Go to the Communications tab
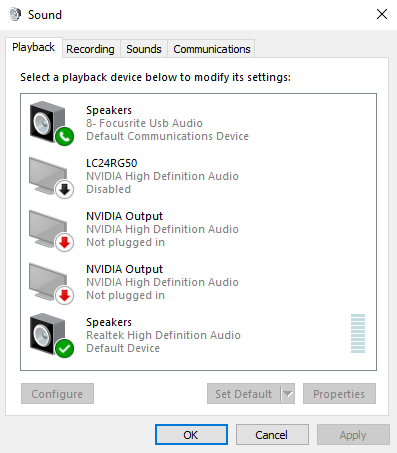Viewport: 397px width, 453px height. click(x=212, y=49)
